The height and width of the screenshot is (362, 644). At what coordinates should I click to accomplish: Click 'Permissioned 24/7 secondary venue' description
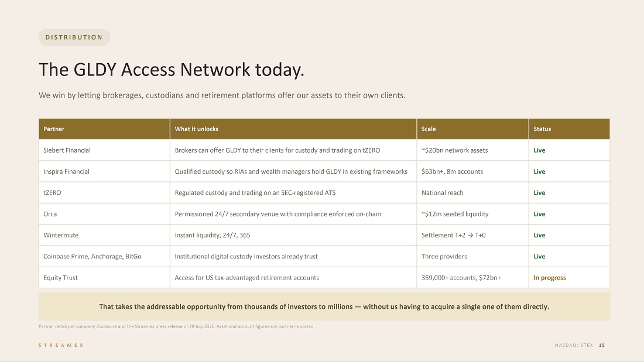tap(278, 214)
